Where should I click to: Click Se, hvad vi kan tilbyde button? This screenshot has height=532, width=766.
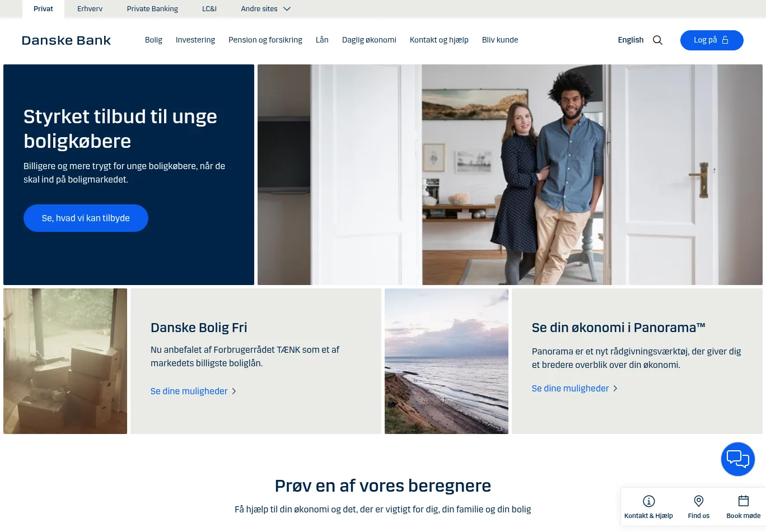[x=86, y=218]
